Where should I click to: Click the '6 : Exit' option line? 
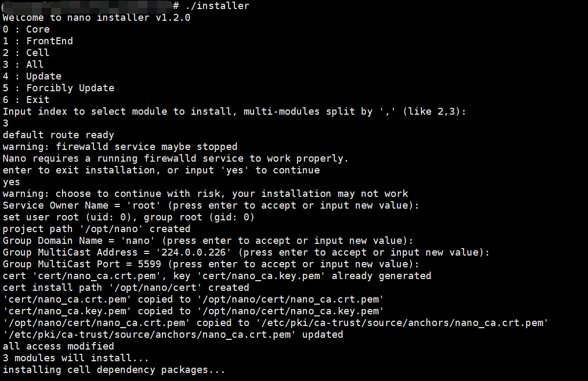pyautogui.click(x=26, y=100)
